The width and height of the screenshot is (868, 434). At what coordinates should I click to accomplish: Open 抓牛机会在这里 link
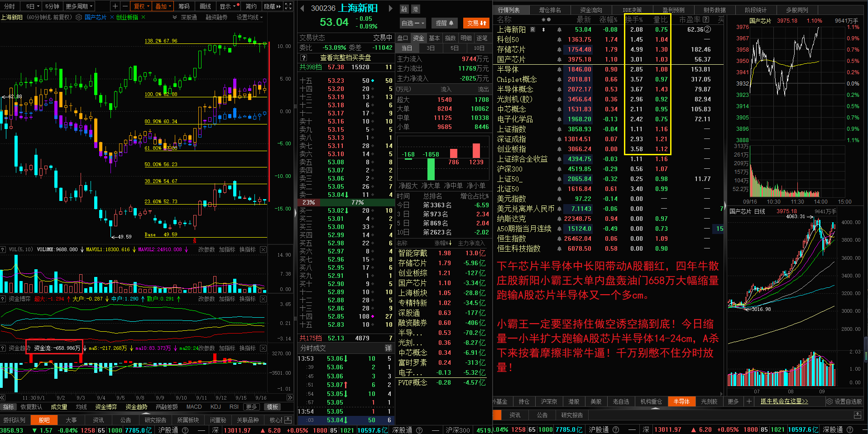784,401
